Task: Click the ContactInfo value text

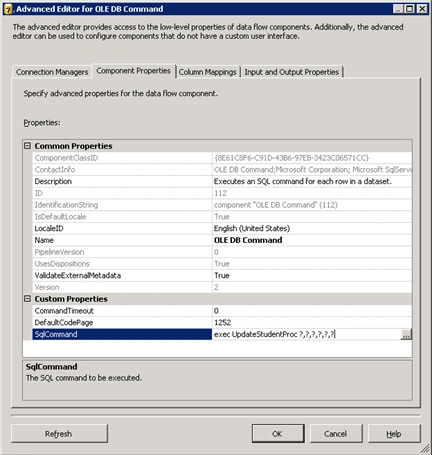Action: click(312, 169)
